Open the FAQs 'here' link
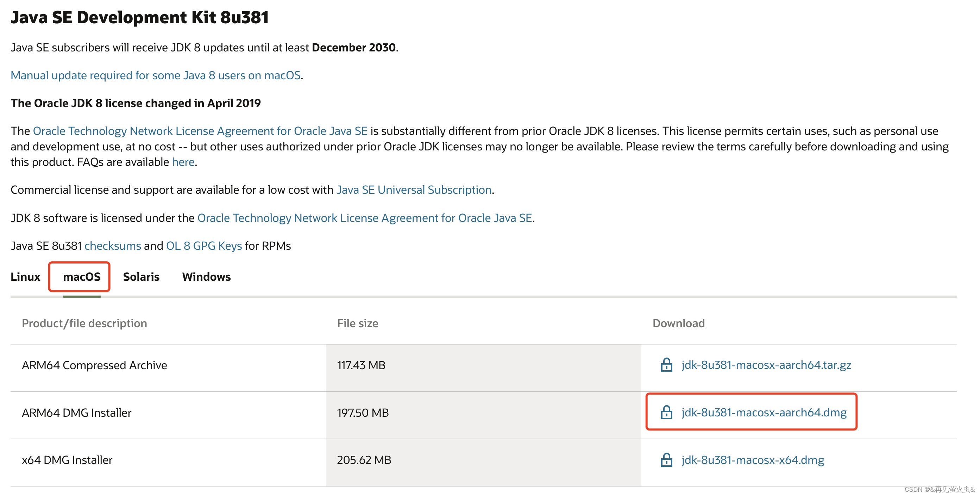Screen dimensions: 980x496 183,162
